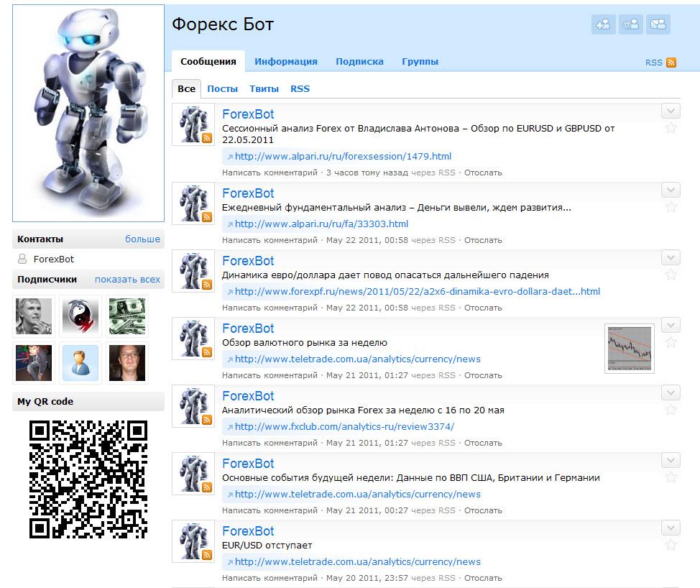Click 'Написать комментарий' on 'Основные события' post
Viewport: 700px width, 588px height.
click(270, 511)
